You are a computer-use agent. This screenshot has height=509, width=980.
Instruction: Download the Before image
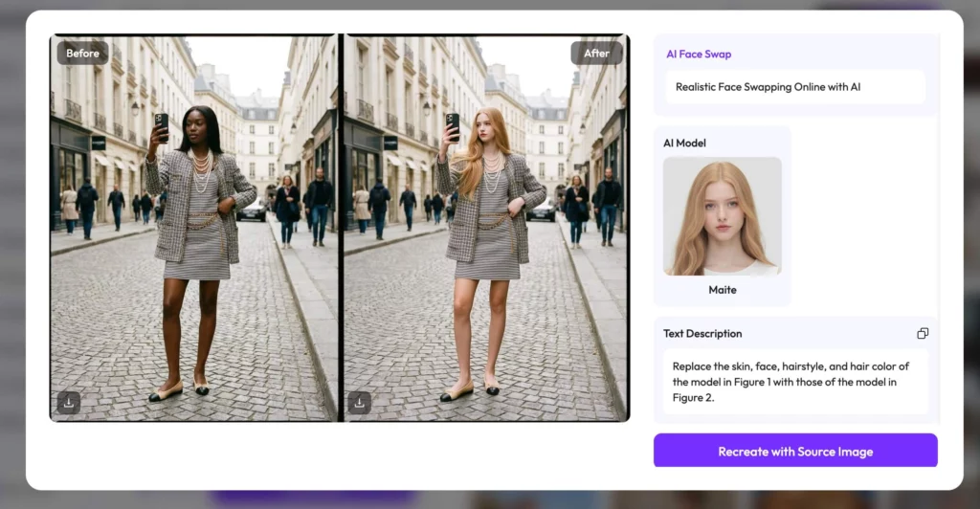point(69,402)
